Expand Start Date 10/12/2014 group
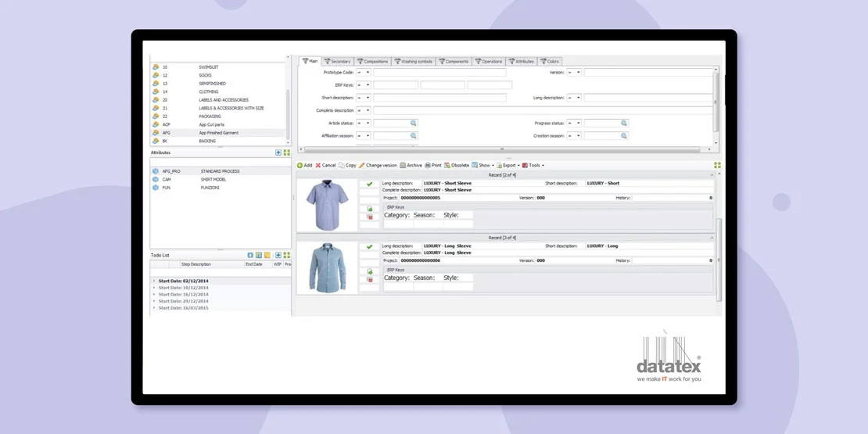 154,288
